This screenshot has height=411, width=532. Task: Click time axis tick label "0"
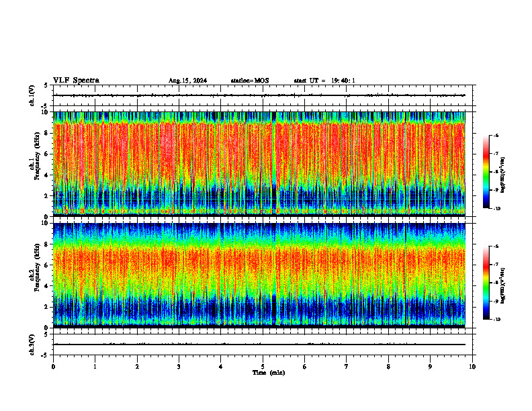[53, 367]
